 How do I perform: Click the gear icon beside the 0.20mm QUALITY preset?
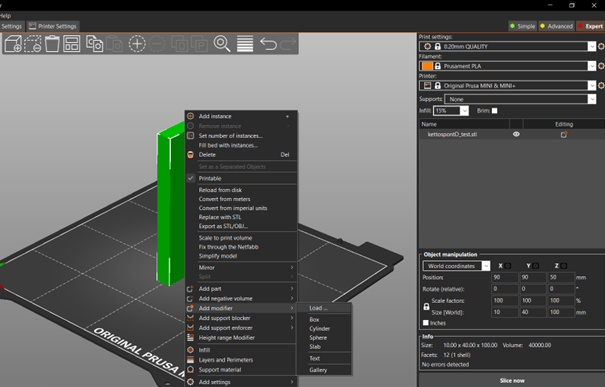point(601,46)
